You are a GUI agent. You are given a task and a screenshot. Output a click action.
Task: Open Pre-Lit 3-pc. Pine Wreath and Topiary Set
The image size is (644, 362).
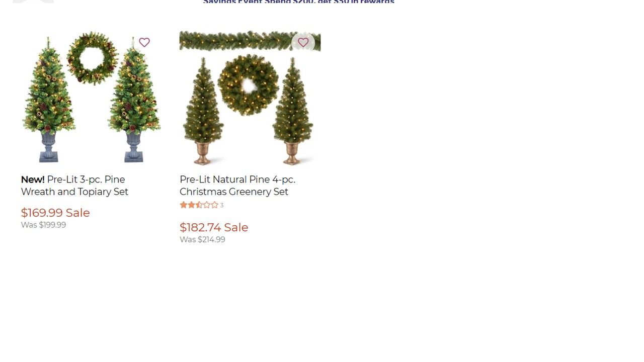click(x=74, y=186)
